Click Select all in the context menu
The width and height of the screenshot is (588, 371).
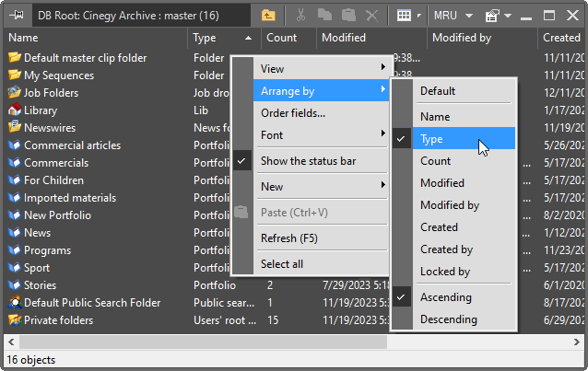(282, 264)
